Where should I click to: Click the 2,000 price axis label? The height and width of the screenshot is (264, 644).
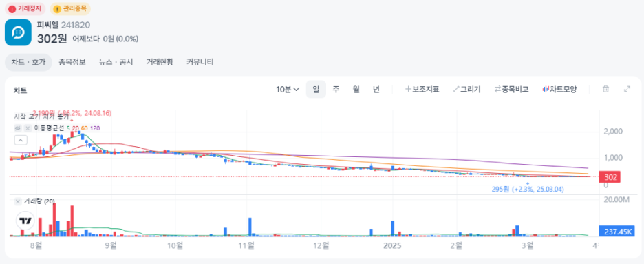(x=613, y=132)
